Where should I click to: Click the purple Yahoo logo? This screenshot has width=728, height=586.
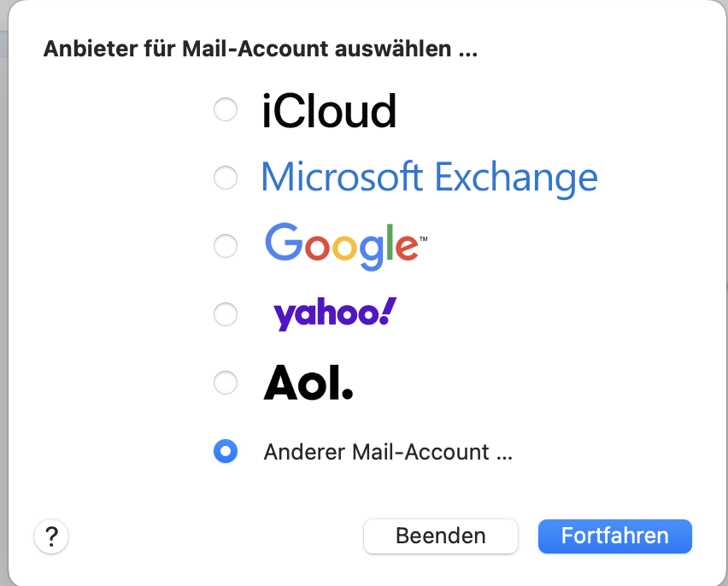coord(334,314)
